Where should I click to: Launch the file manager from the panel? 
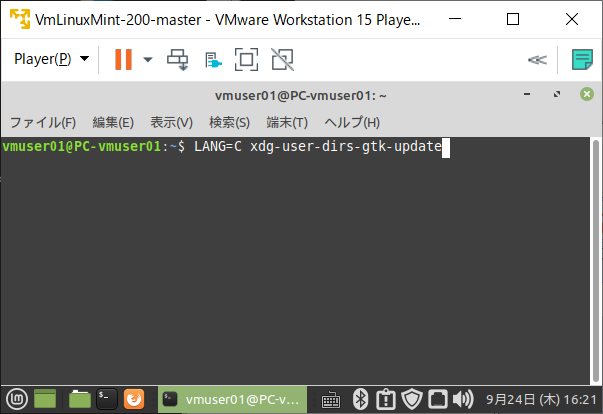click(80, 399)
